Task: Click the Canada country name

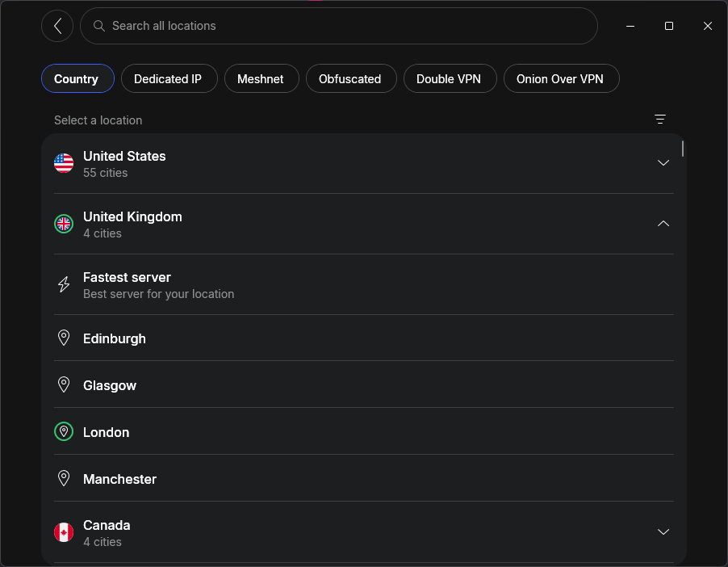Action: pyautogui.click(x=107, y=526)
